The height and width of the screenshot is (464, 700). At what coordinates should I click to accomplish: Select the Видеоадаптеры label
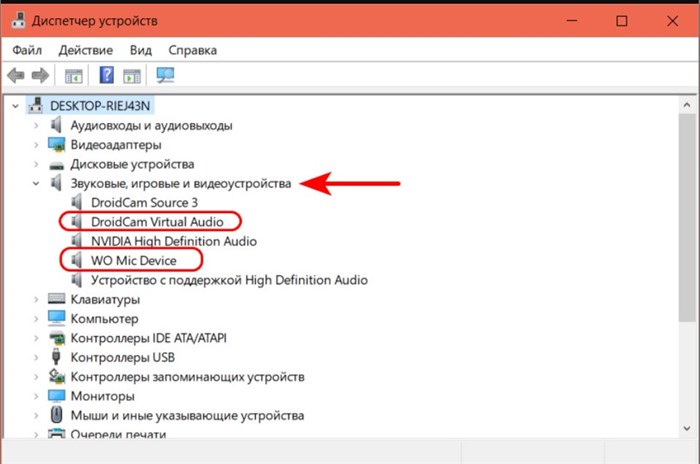pos(116,145)
